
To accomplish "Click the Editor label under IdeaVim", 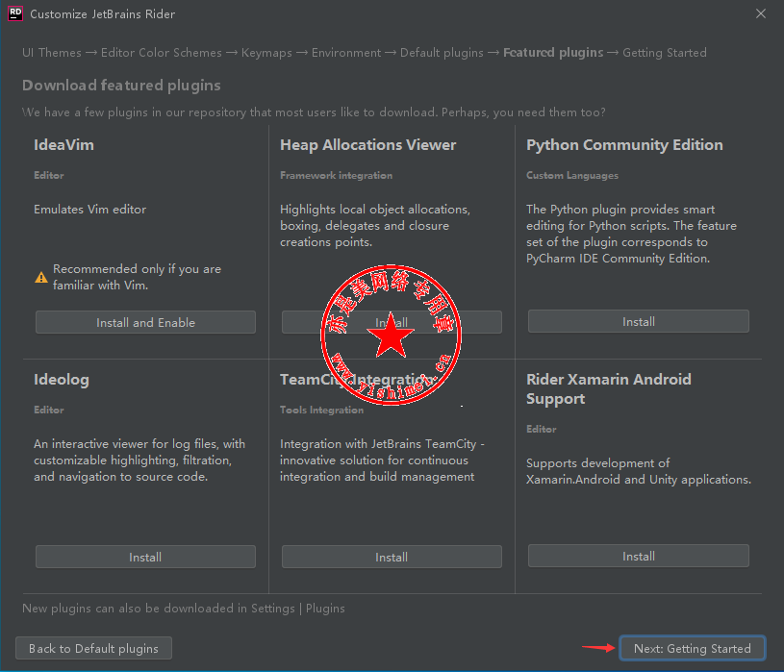I will coord(49,175).
